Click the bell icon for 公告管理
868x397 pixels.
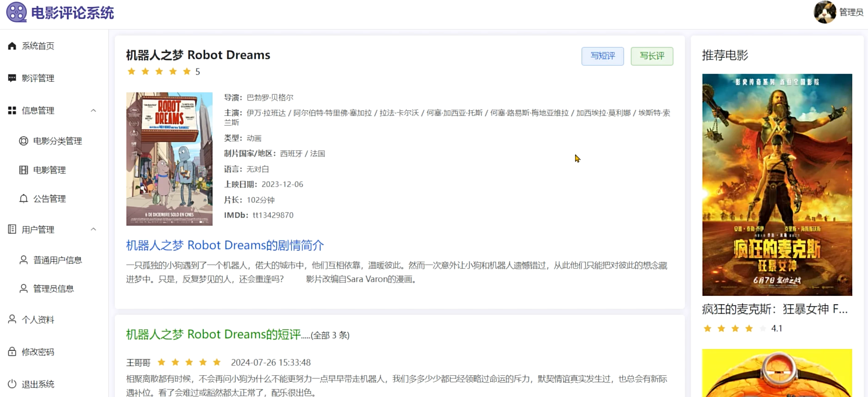(24, 198)
